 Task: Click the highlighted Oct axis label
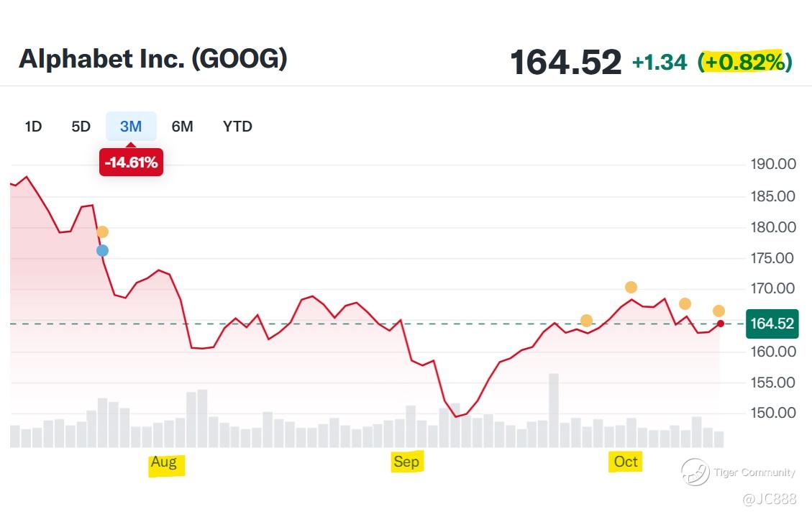pyautogui.click(x=626, y=462)
